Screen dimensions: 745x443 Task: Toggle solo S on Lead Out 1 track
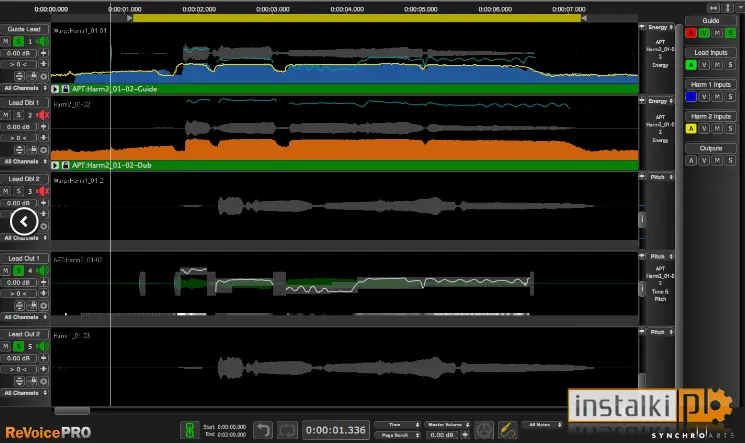[18, 270]
